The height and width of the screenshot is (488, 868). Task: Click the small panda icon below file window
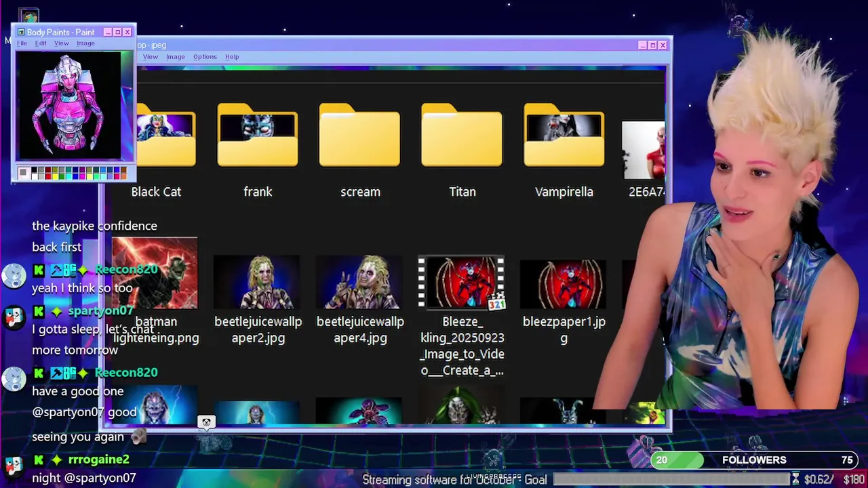(x=206, y=422)
